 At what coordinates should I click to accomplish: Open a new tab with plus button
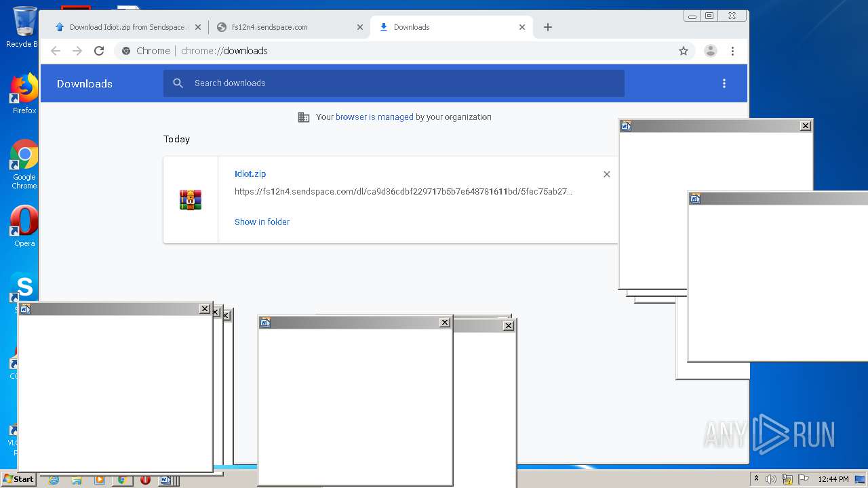coord(548,27)
